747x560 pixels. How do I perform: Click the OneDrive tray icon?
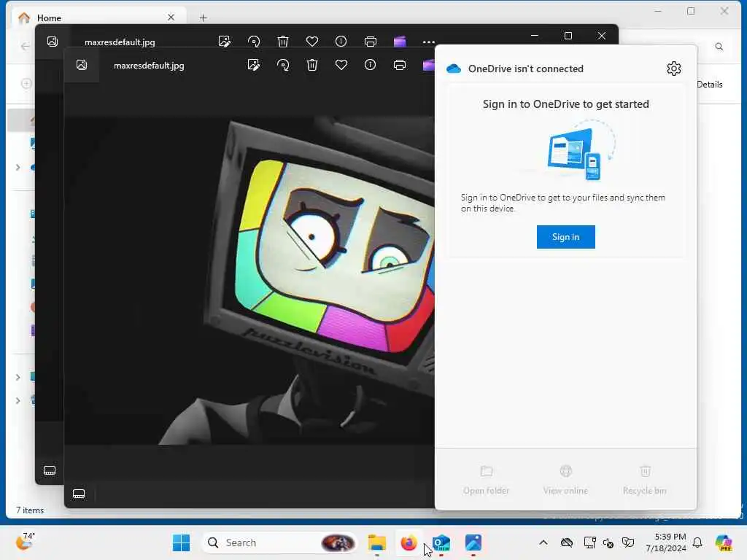(566, 542)
